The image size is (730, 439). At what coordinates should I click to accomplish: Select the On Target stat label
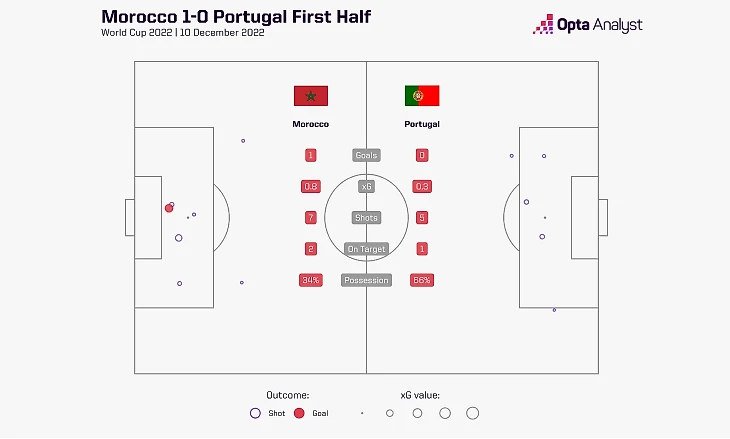[366, 248]
